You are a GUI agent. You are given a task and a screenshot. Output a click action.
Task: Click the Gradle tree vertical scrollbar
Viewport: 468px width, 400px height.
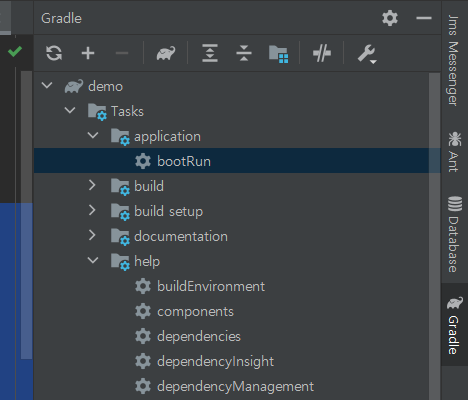434,236
